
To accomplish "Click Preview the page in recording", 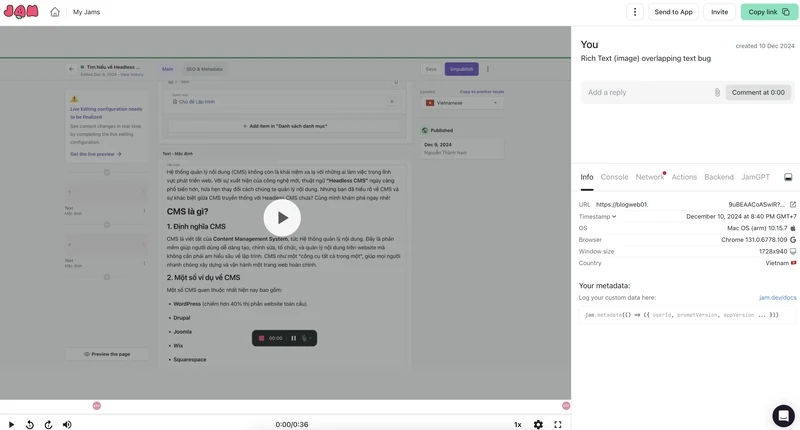I will pos(107,354).
